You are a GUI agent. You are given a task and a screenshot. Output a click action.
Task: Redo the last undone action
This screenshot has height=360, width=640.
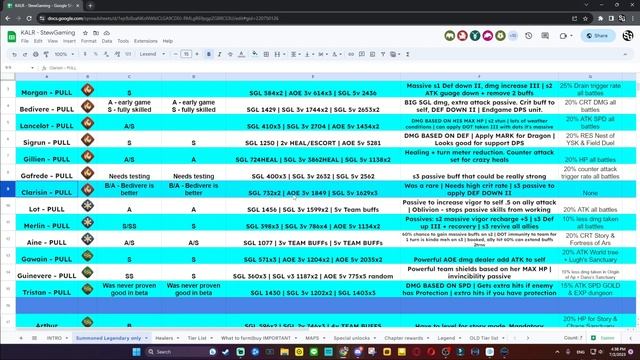tap(25, 54)
